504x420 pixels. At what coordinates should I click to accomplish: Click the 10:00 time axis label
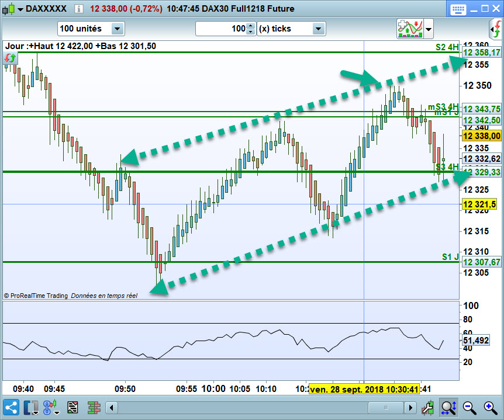(213, 389)
